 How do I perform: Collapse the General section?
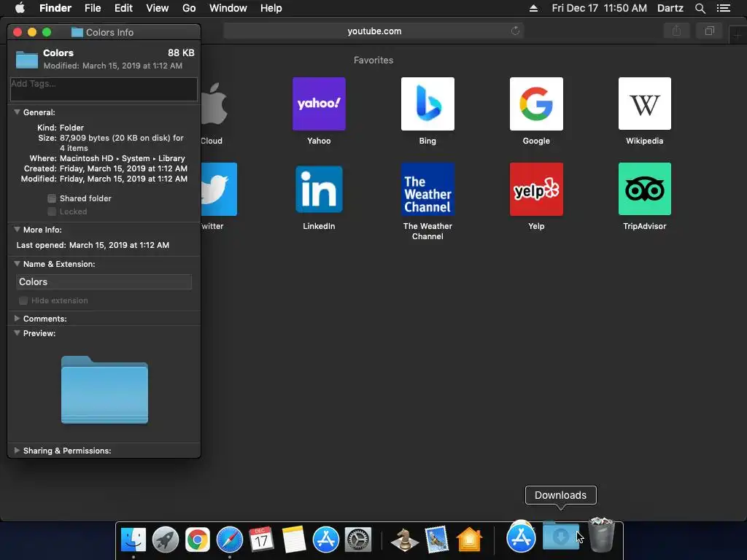[17, 112]
